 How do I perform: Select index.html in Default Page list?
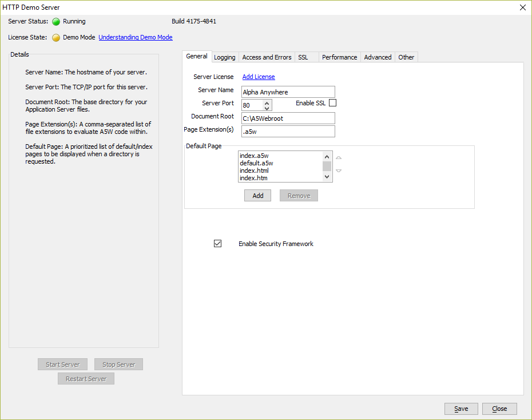click(280, 171)
